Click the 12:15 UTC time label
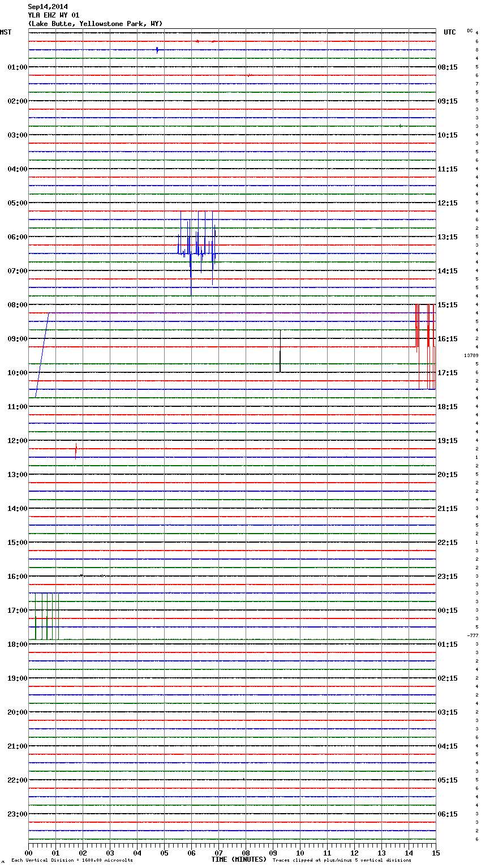Image resolution: width=481 pixels, height=868 pixels. click(448, 203)
